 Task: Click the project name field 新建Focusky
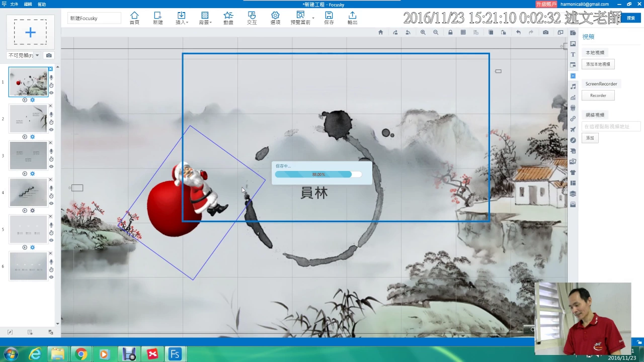pos(94,18)
